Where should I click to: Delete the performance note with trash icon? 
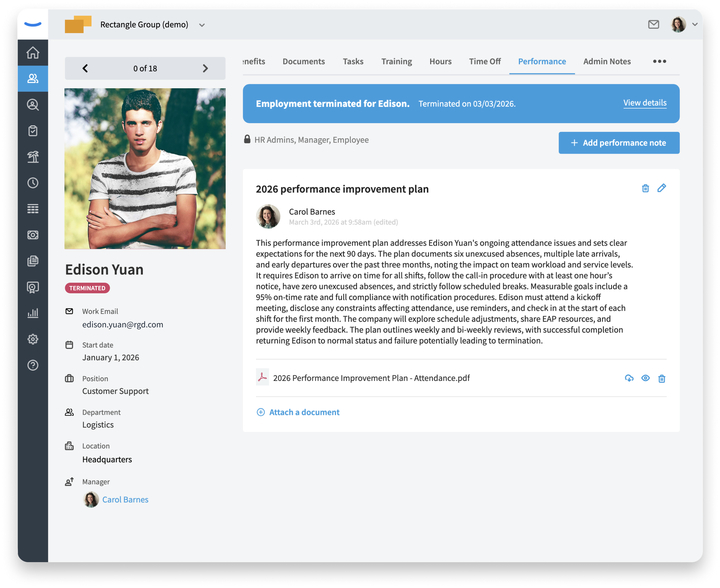coord(645,188)
